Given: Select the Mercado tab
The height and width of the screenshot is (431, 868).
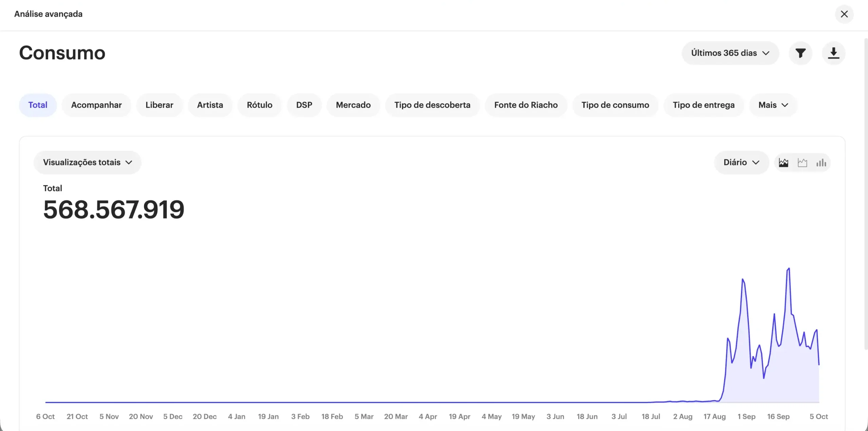Looking at the screenshot, I should point(353,105).
